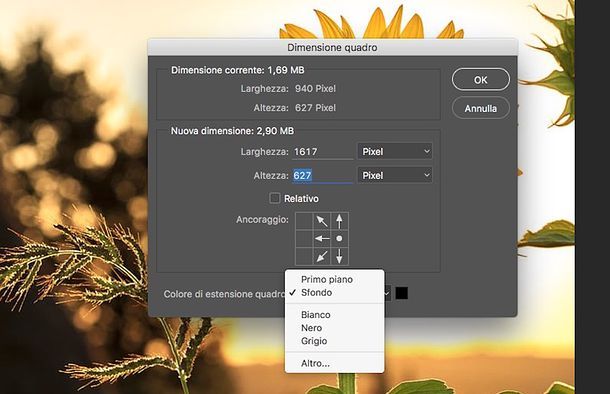Click the Annulla button

pyautogui.click(x=480, y=108)
